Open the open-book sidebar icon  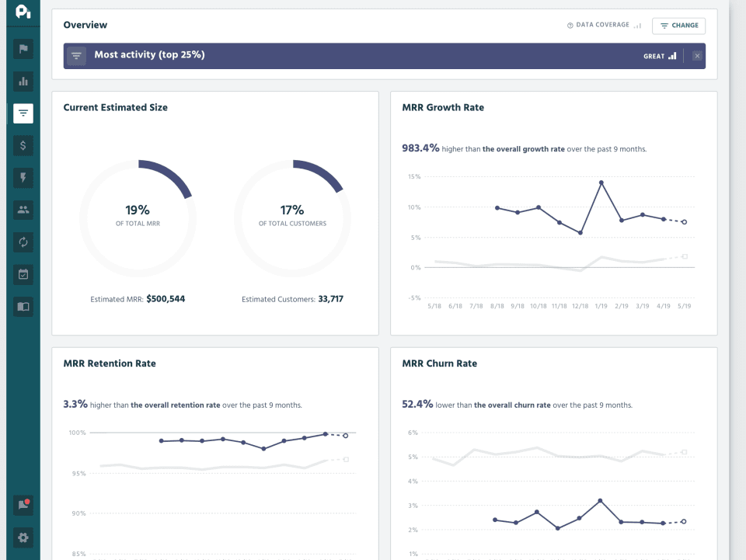[x=23, y=306]
